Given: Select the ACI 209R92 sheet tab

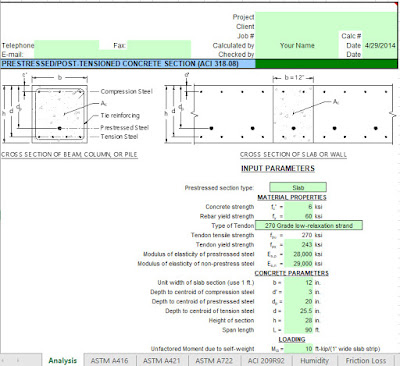Looking at the screenshot, I should [266, 360].
